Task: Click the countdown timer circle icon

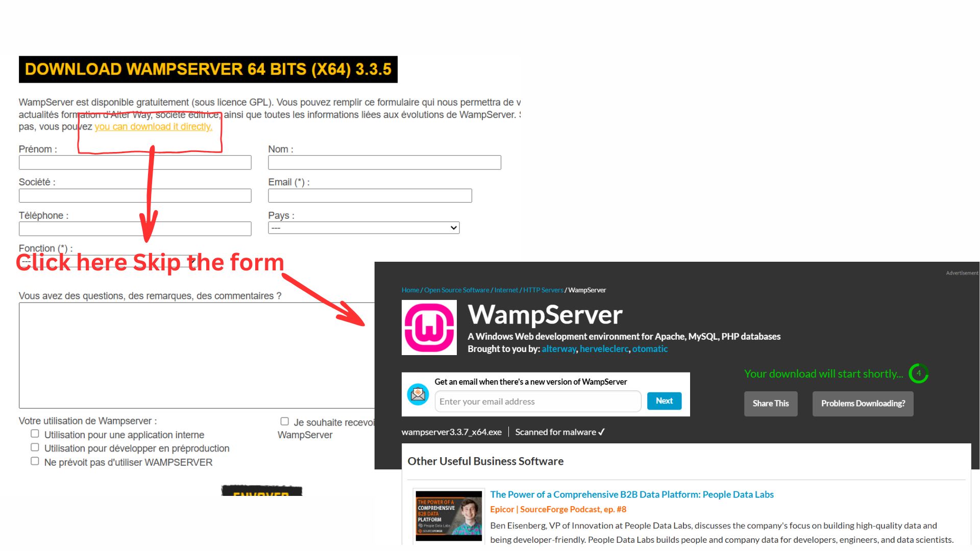Action: pyautogui.click(x=919, y=373)
